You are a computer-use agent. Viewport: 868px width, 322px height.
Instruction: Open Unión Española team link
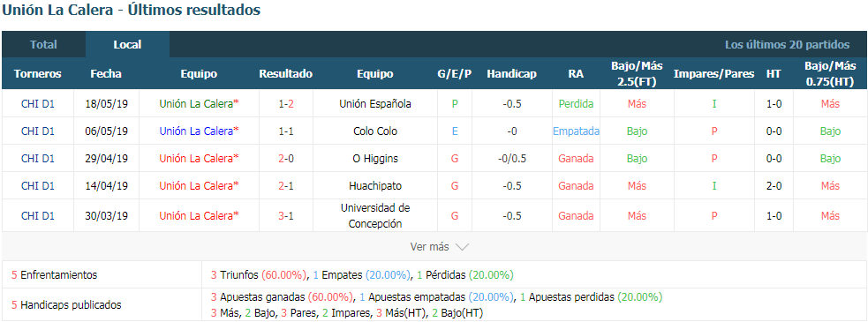[374, 103]
